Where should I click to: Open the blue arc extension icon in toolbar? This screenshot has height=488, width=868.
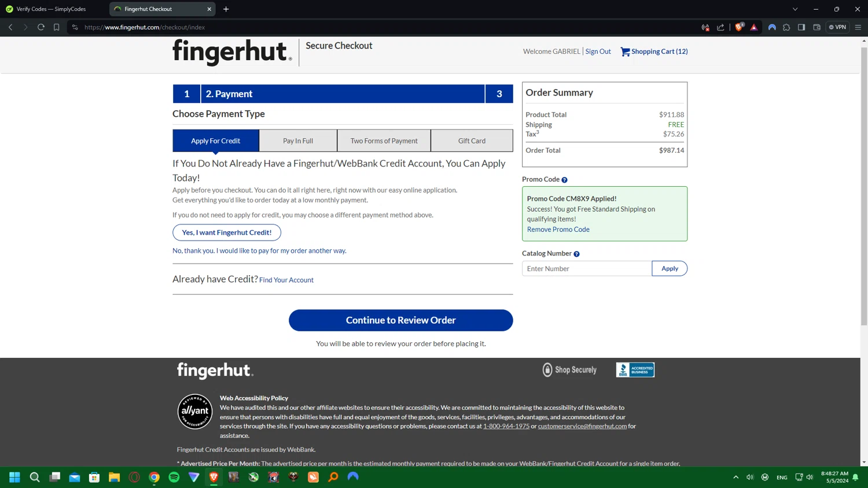coord(772,27)
